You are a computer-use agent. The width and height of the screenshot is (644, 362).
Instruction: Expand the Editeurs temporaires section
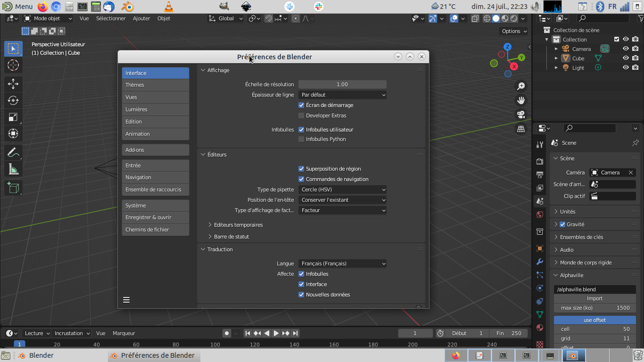(x=238, y=225)
